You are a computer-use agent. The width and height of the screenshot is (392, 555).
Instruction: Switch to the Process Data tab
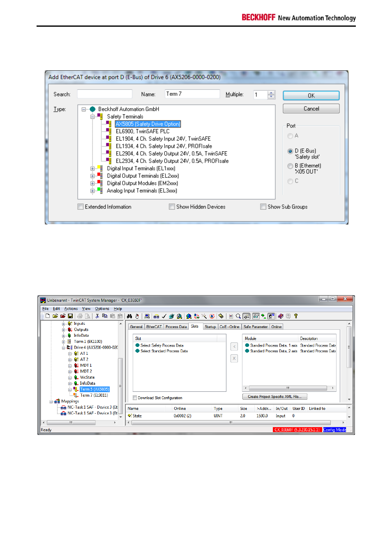[x=176, y=327]
